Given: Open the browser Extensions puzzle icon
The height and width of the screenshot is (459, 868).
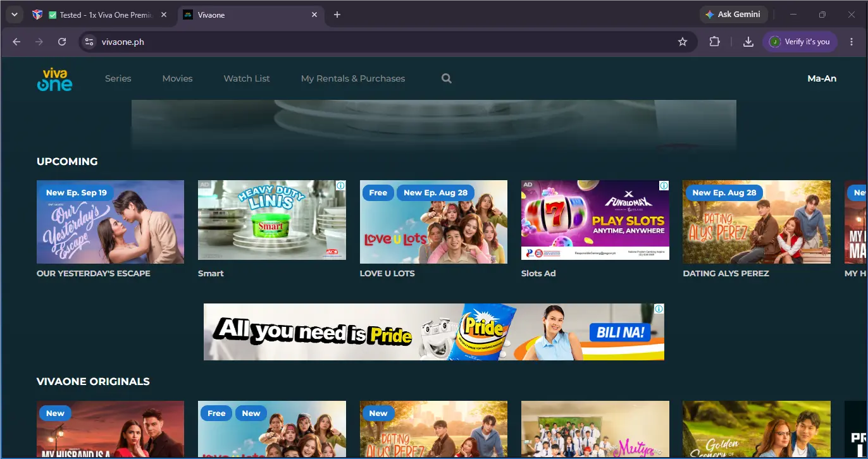Looking at the screenshot, I should tap(714, 42).
